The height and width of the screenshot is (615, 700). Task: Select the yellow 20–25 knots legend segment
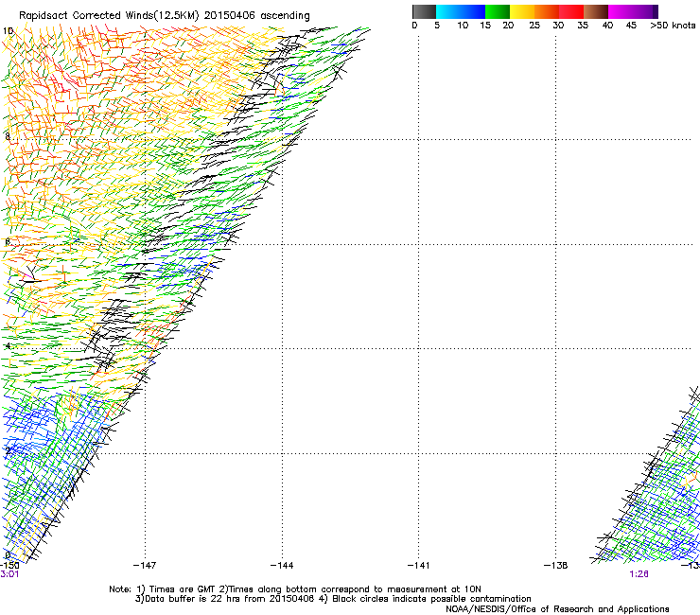coord(522,11)
